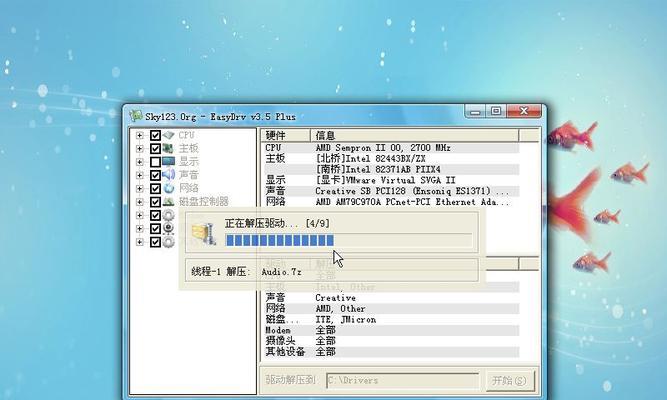Select the Creative SB PCI128 row

390,191
